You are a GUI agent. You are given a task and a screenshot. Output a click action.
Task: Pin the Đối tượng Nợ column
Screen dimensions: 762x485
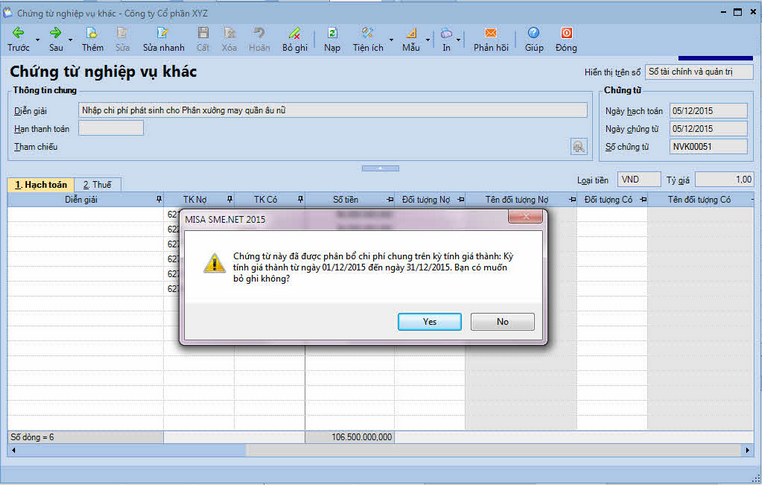click(x=461, y=199)
